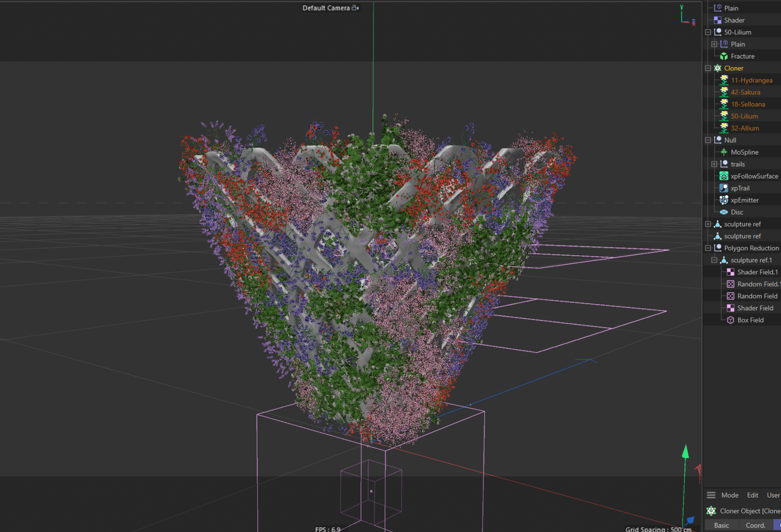This screenshot has height=532, width=781.
Task: Open the User menu in attribute manager
Action: click(x=773, y=495)
